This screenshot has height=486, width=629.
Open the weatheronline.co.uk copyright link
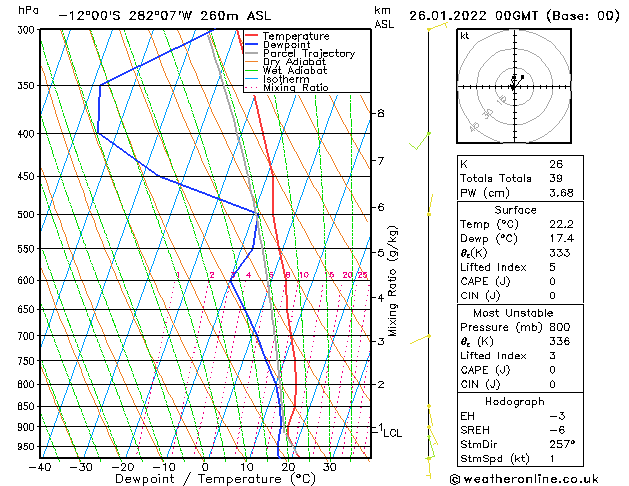(x=524, y=479)
